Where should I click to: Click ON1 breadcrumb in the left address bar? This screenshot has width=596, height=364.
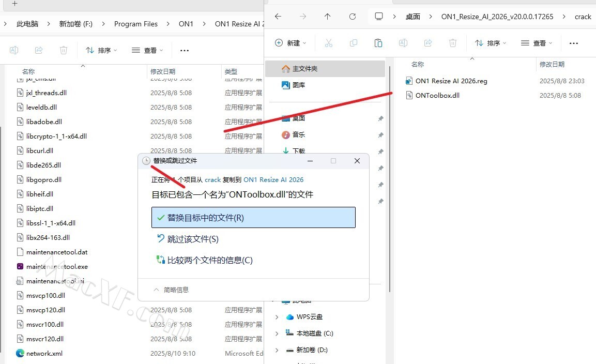[x=186, y=24]
